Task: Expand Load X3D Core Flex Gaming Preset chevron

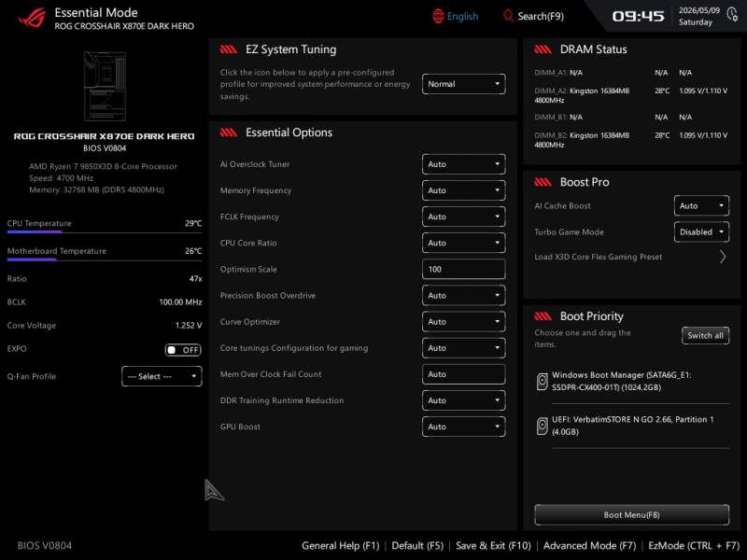Action: (723, 258)
